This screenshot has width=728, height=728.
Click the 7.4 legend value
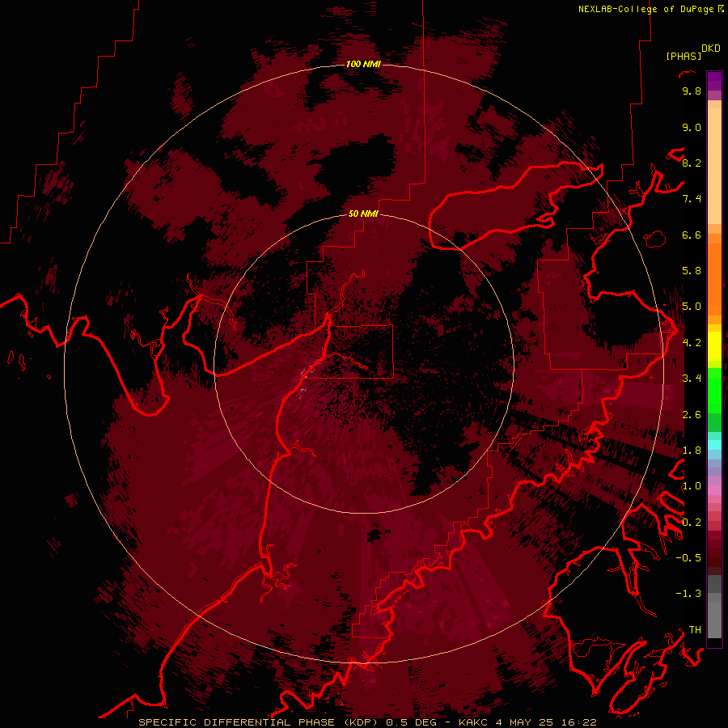tap(692, 199)
